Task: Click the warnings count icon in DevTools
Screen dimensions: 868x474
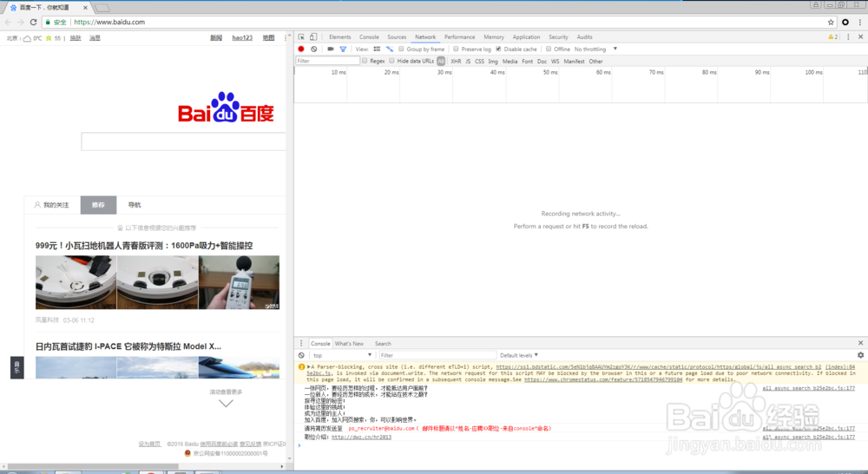Action: (833, 37)
